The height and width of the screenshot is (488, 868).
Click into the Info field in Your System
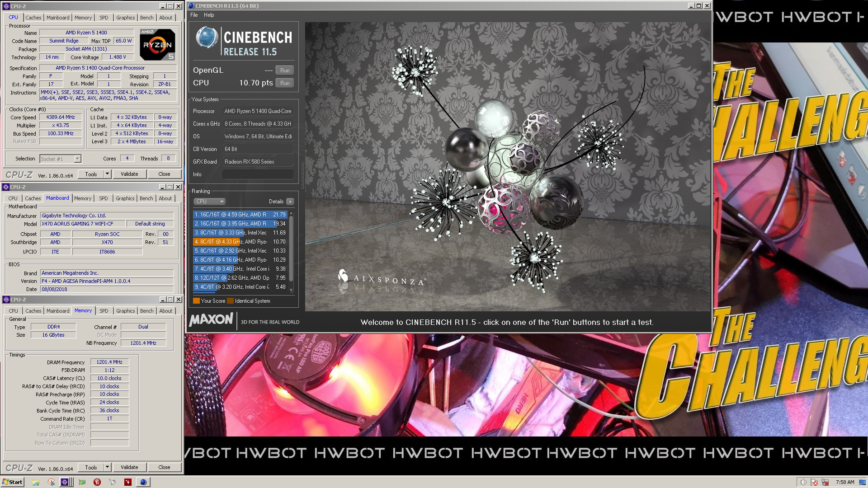pyautogui.click(x=258, y=174)
